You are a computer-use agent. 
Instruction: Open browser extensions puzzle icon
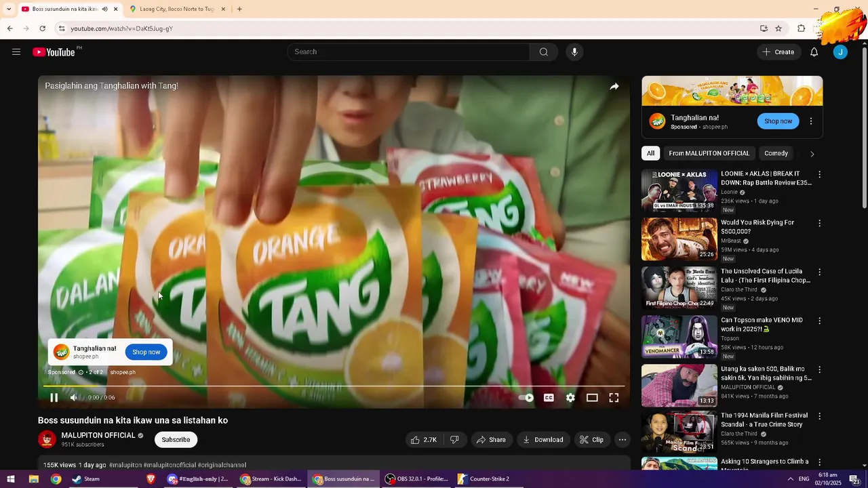tap(801, 28)
